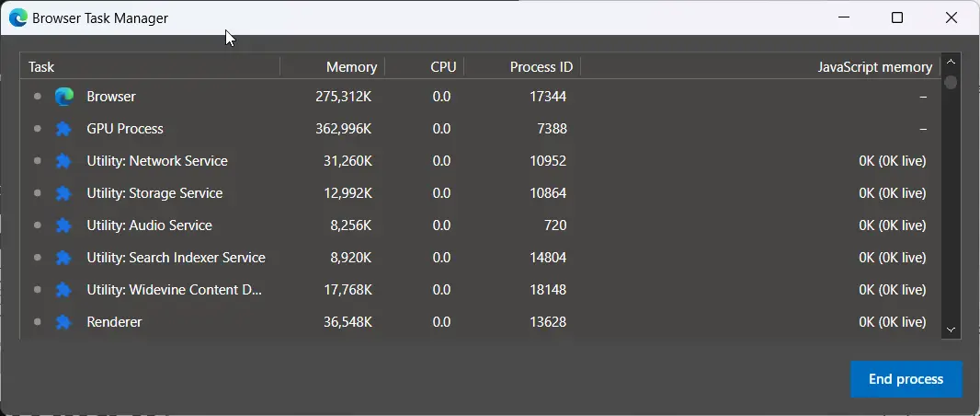Select Utility: Search Indexer Service task

coord(176,258)
